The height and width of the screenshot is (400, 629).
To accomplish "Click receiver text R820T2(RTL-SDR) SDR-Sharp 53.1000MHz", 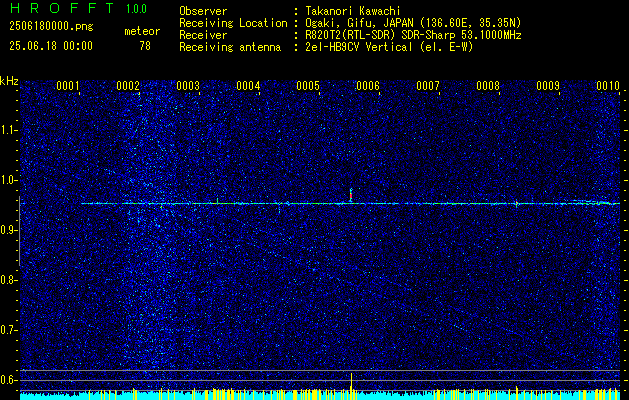I will (x=413, y=35).
